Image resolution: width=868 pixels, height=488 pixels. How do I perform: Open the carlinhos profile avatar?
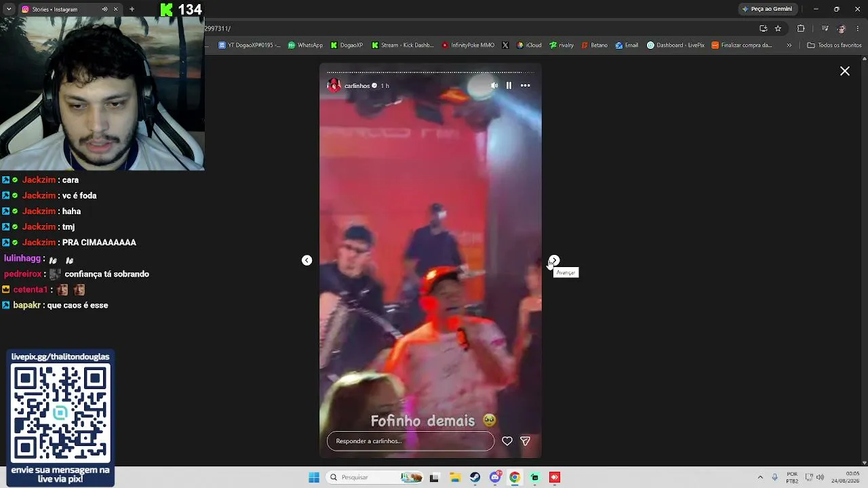click(334, 85)
